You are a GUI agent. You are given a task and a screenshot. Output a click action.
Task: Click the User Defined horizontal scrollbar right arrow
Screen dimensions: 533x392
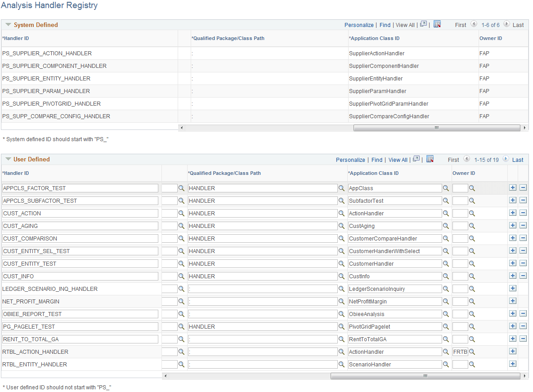tap(524, 376)
